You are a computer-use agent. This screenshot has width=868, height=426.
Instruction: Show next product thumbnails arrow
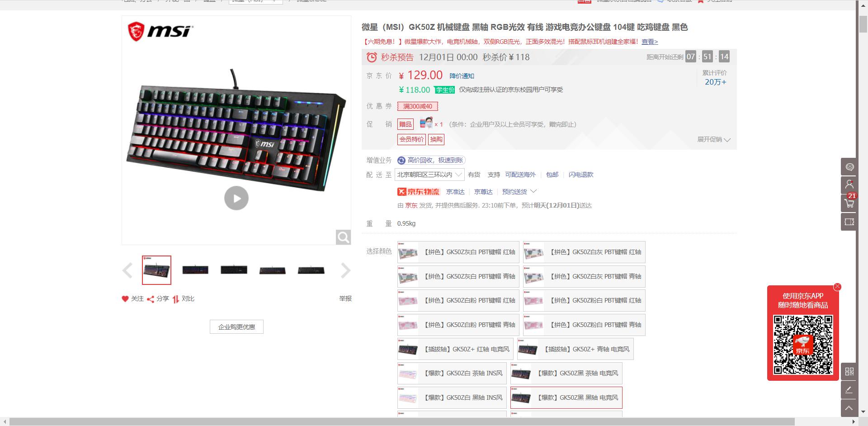tap(345, 270)
